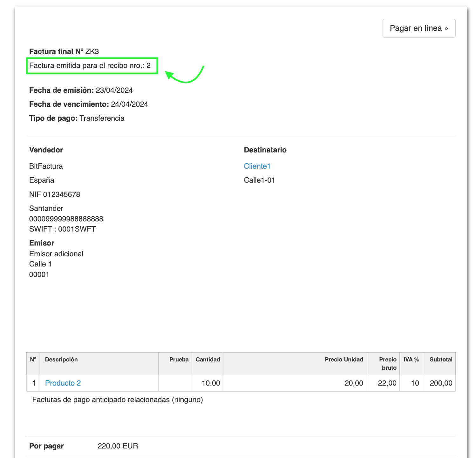Click the Cantidad column header
Viewport: 476px width, 458px height.
point(208,360)
